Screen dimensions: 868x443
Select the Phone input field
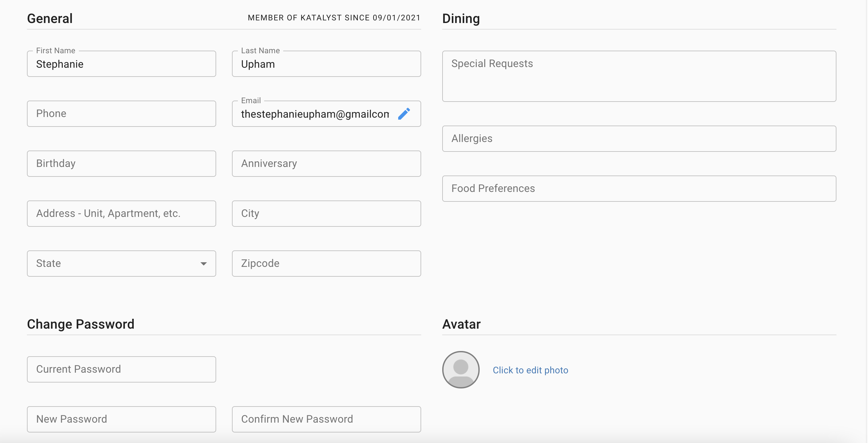[x=121, y=114]
